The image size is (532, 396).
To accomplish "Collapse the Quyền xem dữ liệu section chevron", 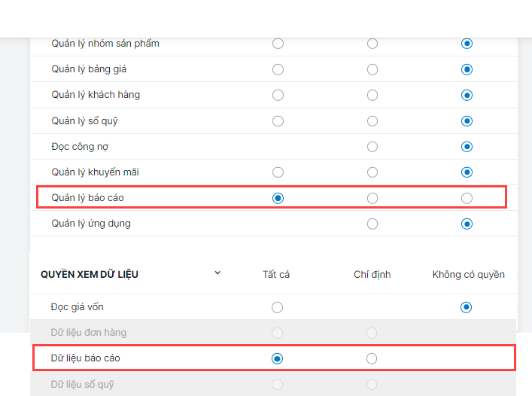I will (x=217, y=273).
